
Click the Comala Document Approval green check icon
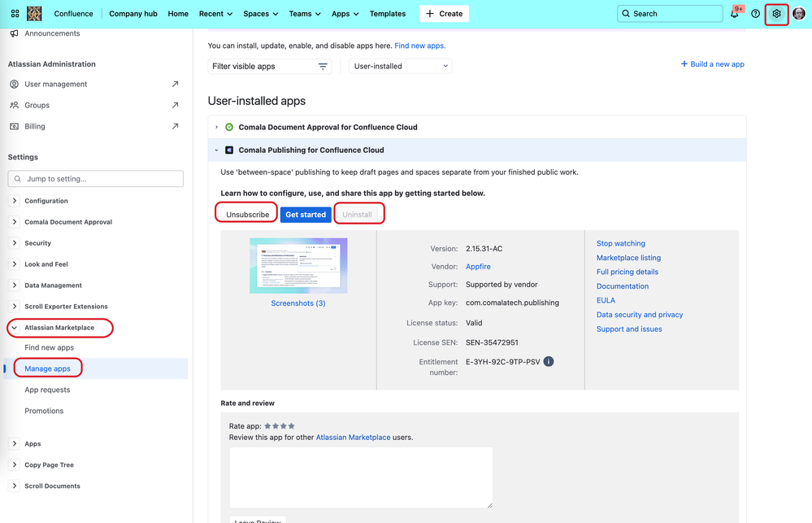[x=229, y=127]
